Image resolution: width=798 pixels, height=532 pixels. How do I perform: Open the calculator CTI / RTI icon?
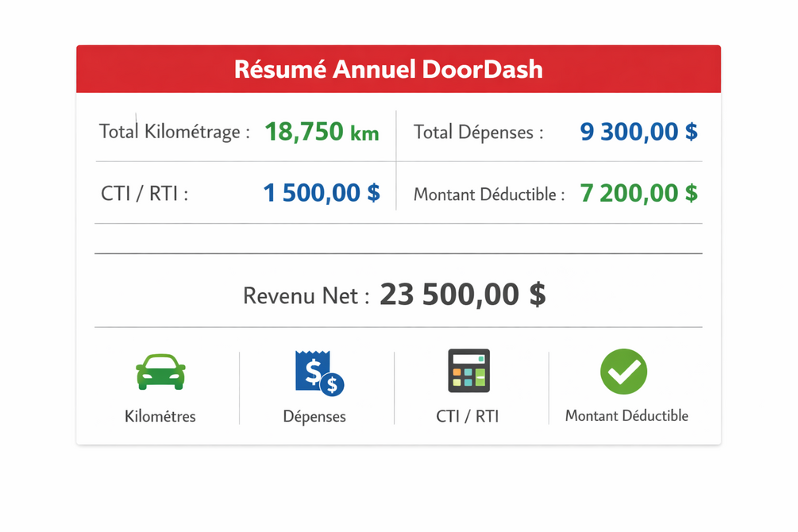[468, 371]
